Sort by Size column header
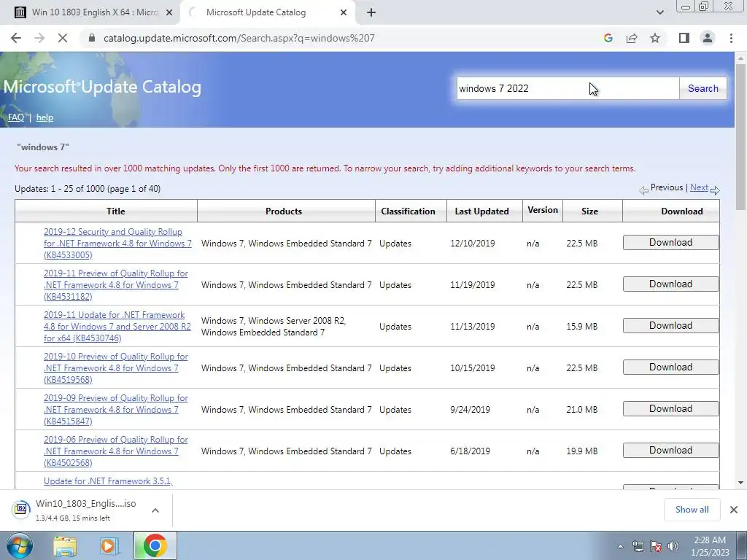This screenshot has width=747, height=560. (x=589, y=211)
